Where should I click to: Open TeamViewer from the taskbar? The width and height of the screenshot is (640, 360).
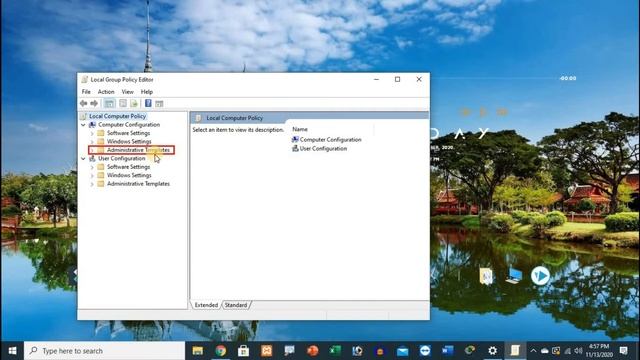(425, 351)
